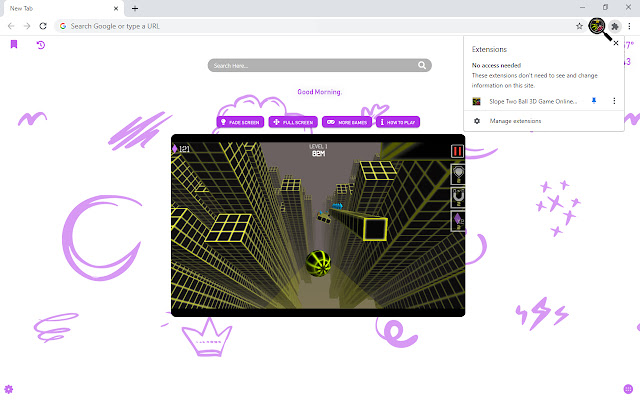The width and height of the screenshot is (640, 400).
Task: Open How To Play
Action: 398,122
